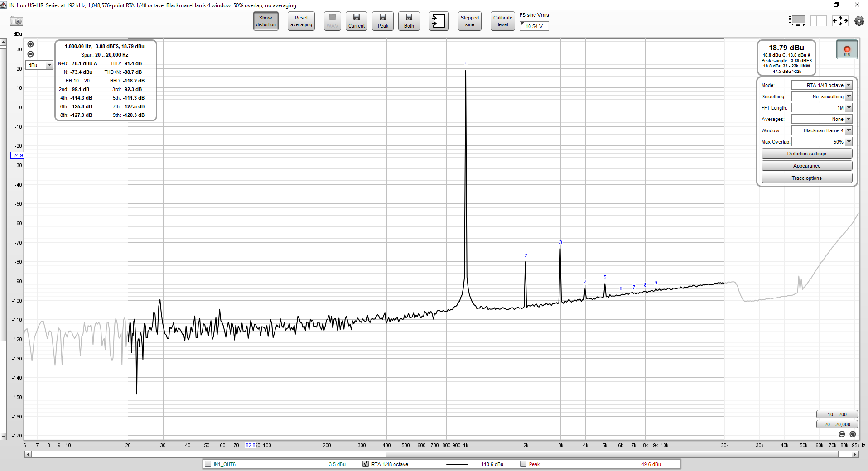Click the large 18.79 dBu level readout
Viewport: 868px width, 471px height.
click(x=786, y=48)
